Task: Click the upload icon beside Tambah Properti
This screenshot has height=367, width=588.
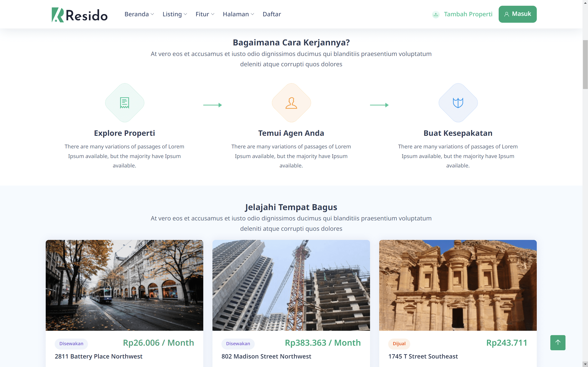Action: coord(436,14)
